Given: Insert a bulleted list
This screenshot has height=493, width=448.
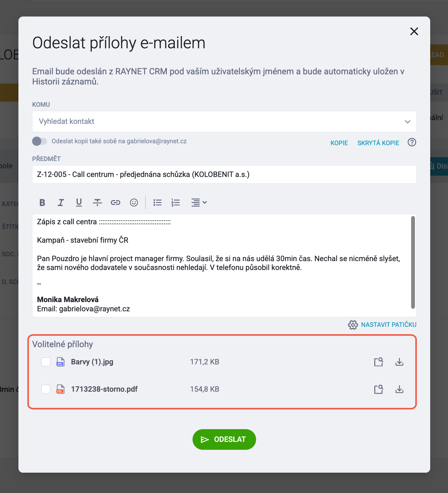Looking at the screenshot, I should pos(157,202).
